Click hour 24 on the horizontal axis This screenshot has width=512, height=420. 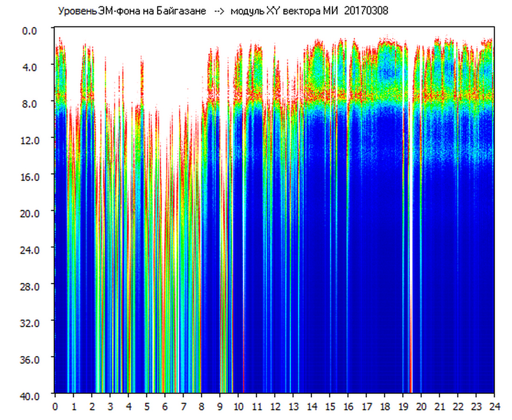coord(494,407)
